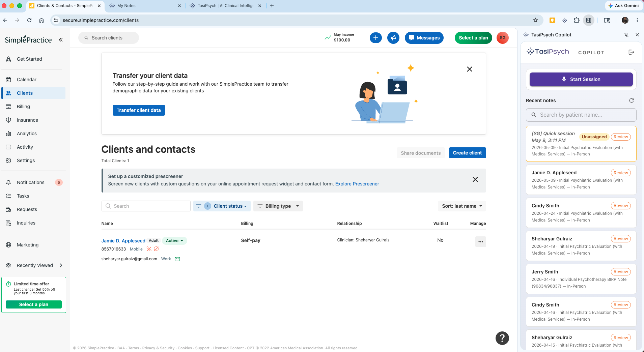Open Inquiries in the sidebar
Image resolution: width=644 pixels, height=352 pixels.
coord(34,223)
